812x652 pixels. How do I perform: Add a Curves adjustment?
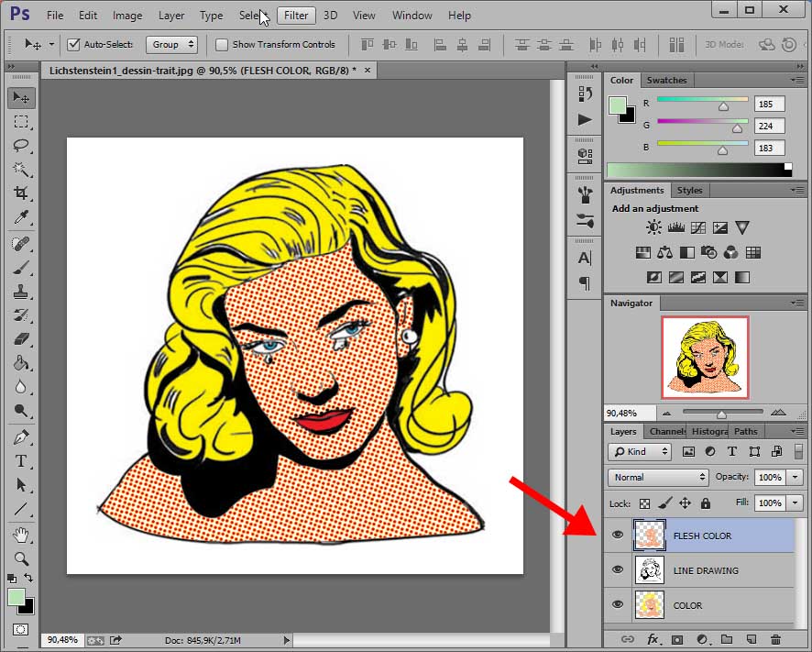coord(698,227)
